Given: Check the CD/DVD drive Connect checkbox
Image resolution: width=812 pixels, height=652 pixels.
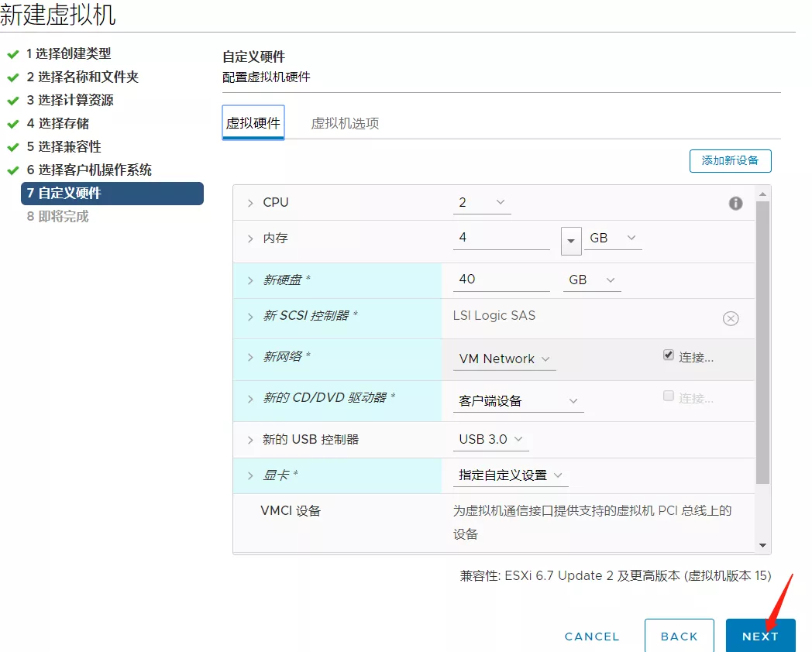Looking at the screenshot, I should point(669,396).
